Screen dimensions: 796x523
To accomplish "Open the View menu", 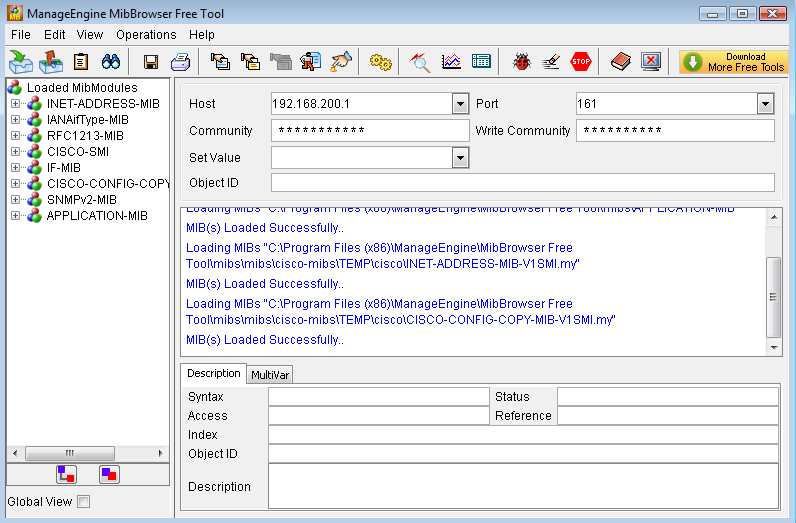I will [x=90, y=35].
